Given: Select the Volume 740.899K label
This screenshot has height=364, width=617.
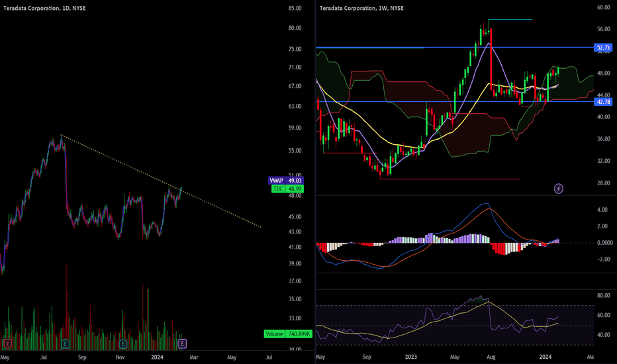Looking at the screenshot, I should click(288, 334).
